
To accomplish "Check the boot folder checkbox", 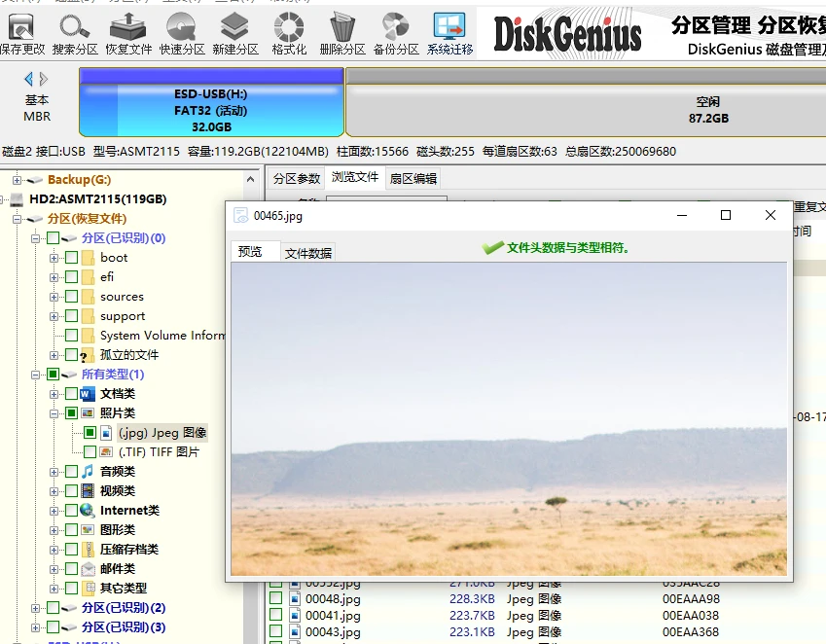I will (x=71, y=258).
